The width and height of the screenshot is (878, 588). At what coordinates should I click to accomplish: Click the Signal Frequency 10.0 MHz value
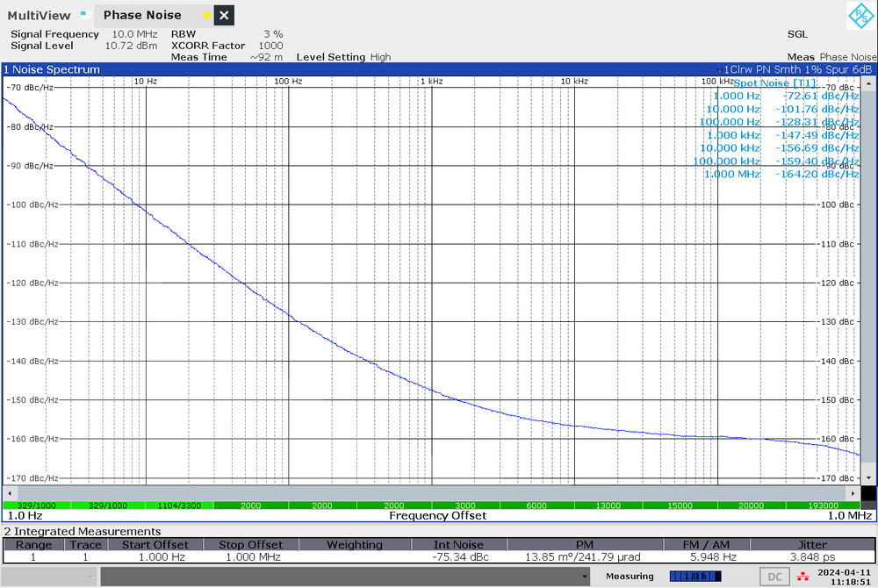[134, 34]
